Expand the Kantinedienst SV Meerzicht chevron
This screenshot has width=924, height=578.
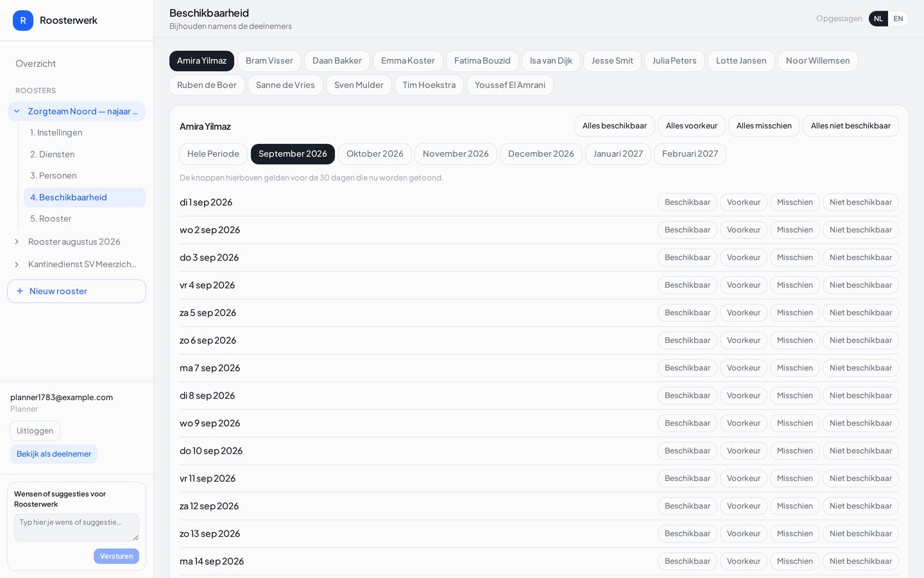(x=17, y=264)
